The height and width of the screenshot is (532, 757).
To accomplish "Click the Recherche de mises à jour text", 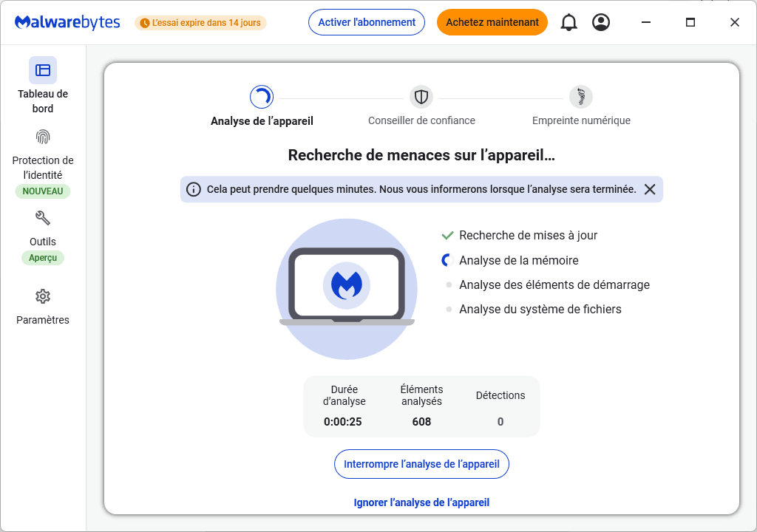I will (528, 236).
